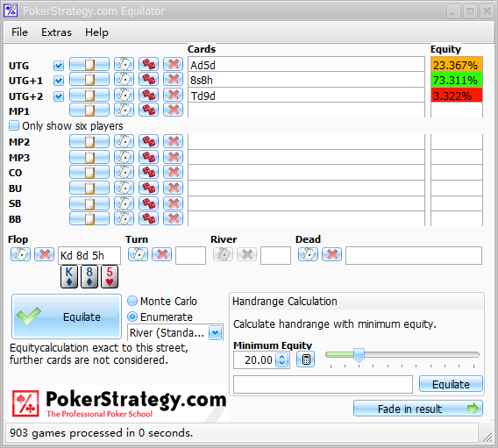Click the UTG+1 equity value 73.311%
This screenshot has height=448, width=498.
click(457, 80)
